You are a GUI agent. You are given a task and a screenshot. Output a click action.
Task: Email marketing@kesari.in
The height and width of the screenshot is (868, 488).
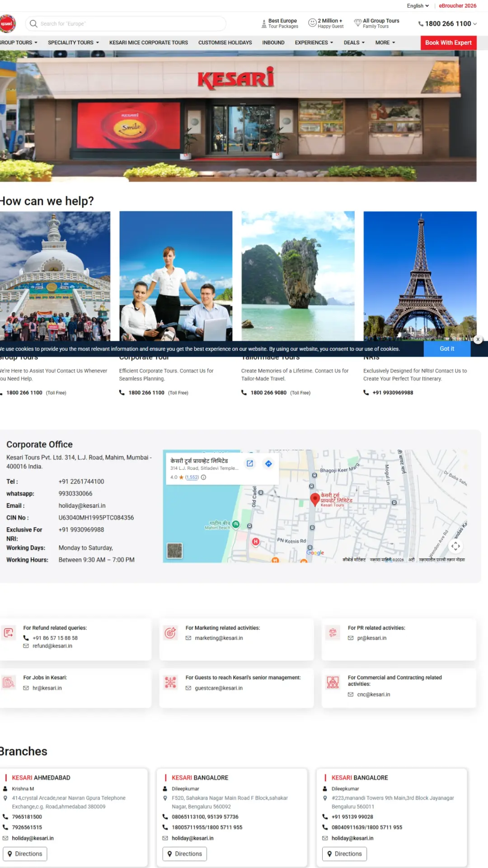(219, 638)
